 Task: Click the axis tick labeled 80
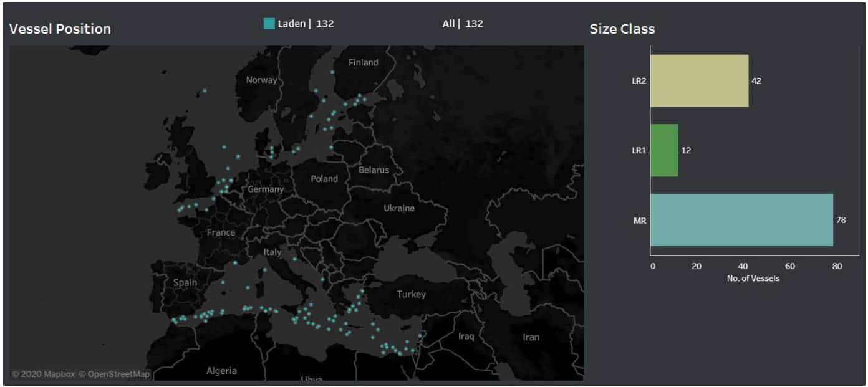(837, 267)
